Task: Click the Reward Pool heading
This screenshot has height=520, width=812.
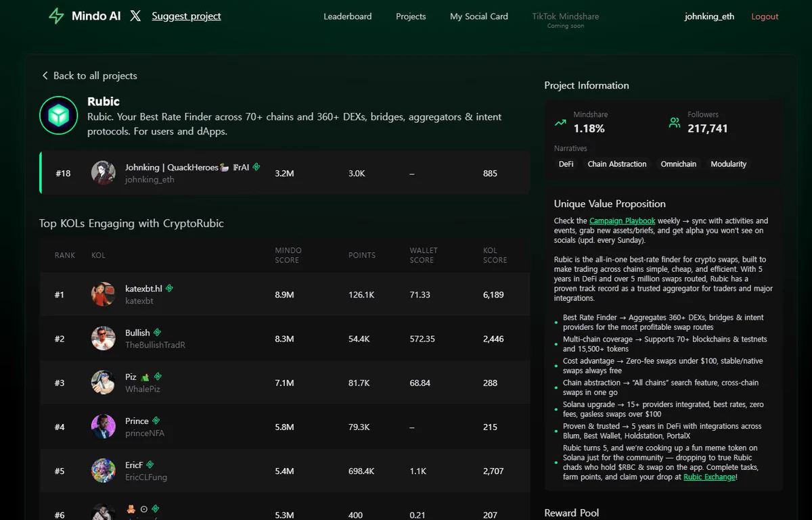Action: coord(572,513)
